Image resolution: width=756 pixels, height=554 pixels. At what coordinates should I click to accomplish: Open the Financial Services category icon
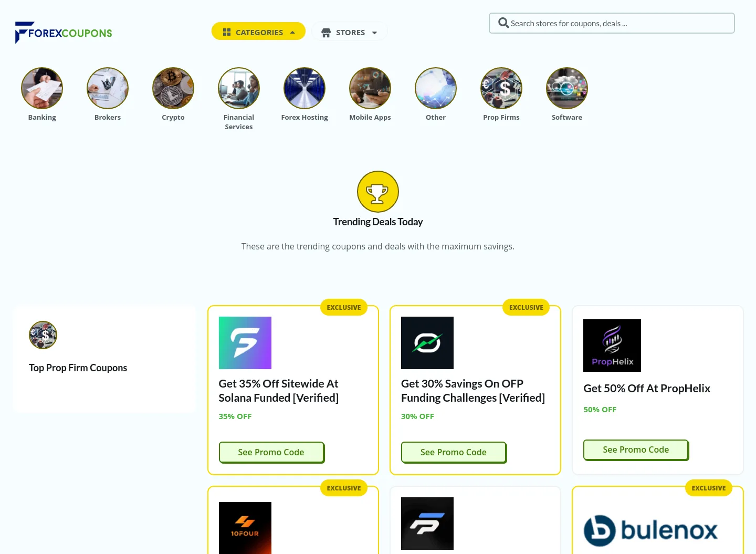pyautogui.click(x=239, y=88)
